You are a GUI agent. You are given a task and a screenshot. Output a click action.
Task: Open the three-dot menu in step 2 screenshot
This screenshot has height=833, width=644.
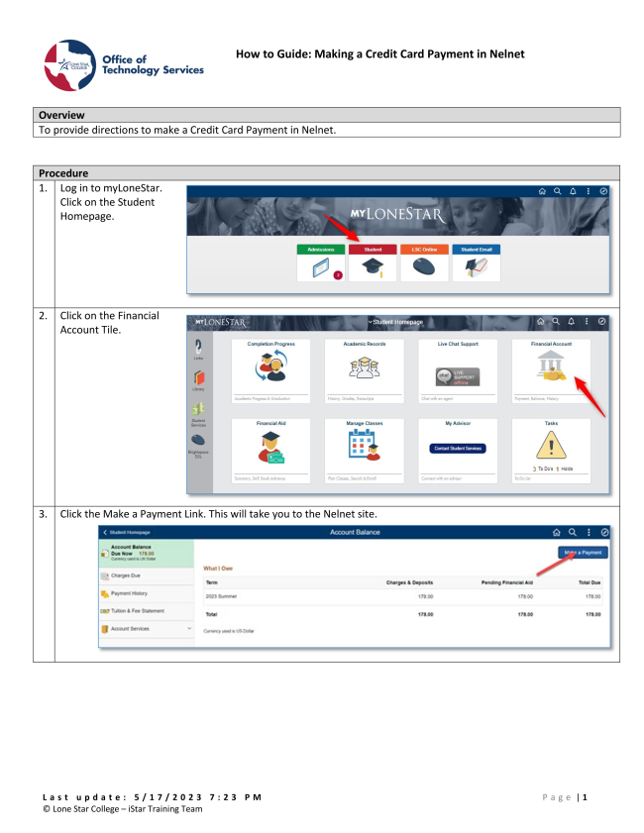coord(587,321)
